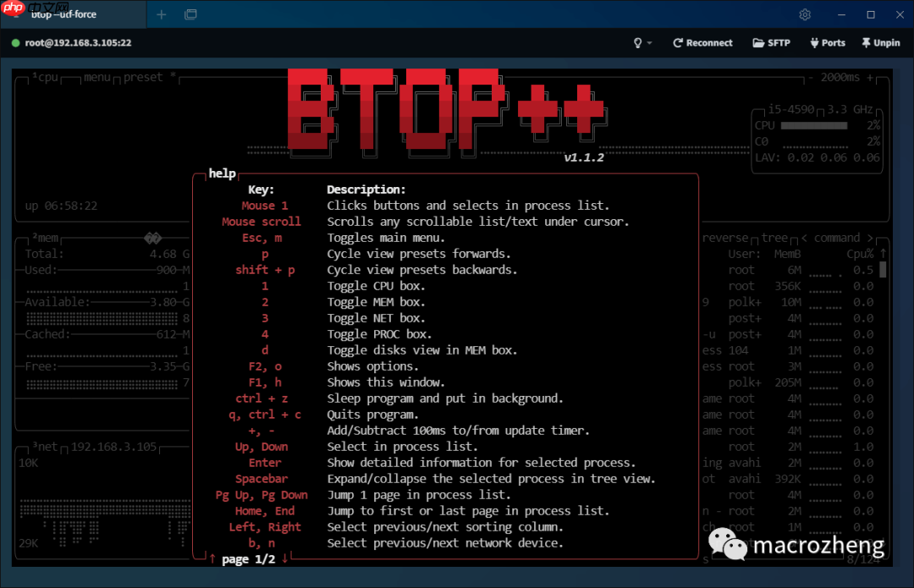The height and width of the screenshot is (588, 914).
Task: Open the lightbulb hints dropdown
Action: 643,42
